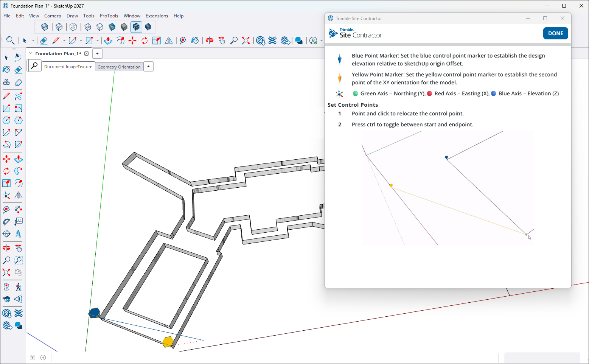The height and width of the screenshot is (364, 589).
Task: Select the Position Camera tool
Action: [x=6, y=287]
